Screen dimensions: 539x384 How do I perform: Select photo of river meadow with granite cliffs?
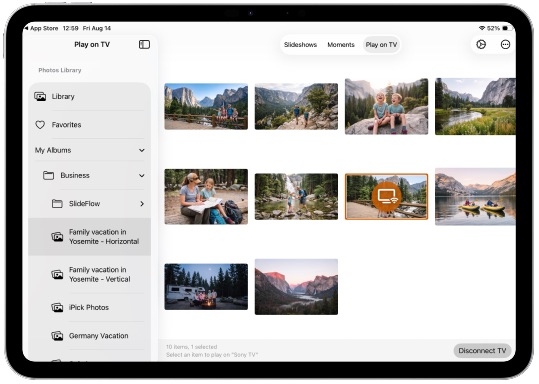click(x=475, y=106)
